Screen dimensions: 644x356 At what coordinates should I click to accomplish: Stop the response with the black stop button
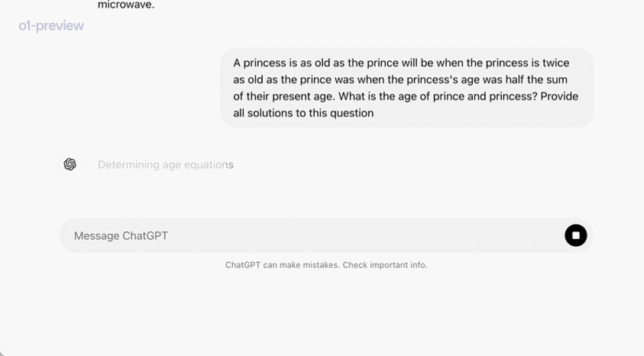[x=575, y=235]
